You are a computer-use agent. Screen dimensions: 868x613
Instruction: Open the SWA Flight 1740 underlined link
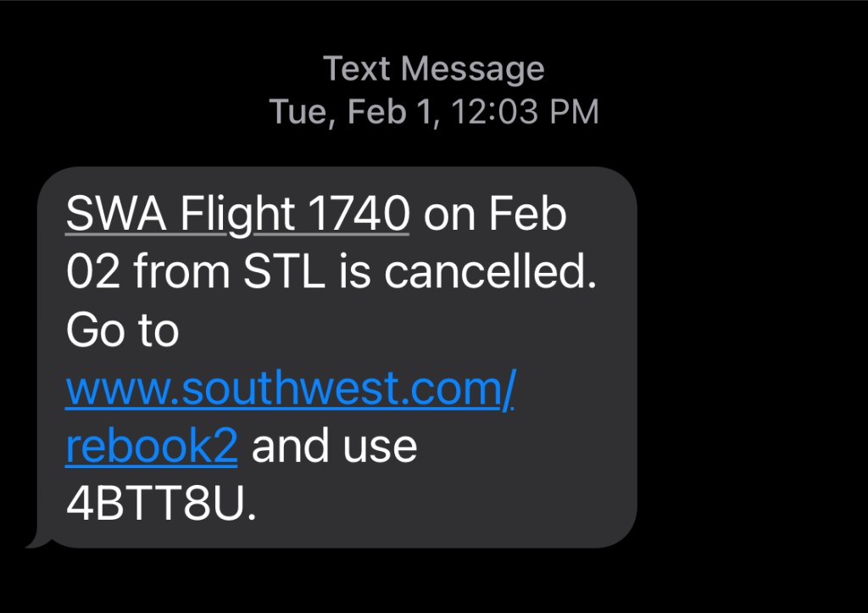tap(237, 215)
